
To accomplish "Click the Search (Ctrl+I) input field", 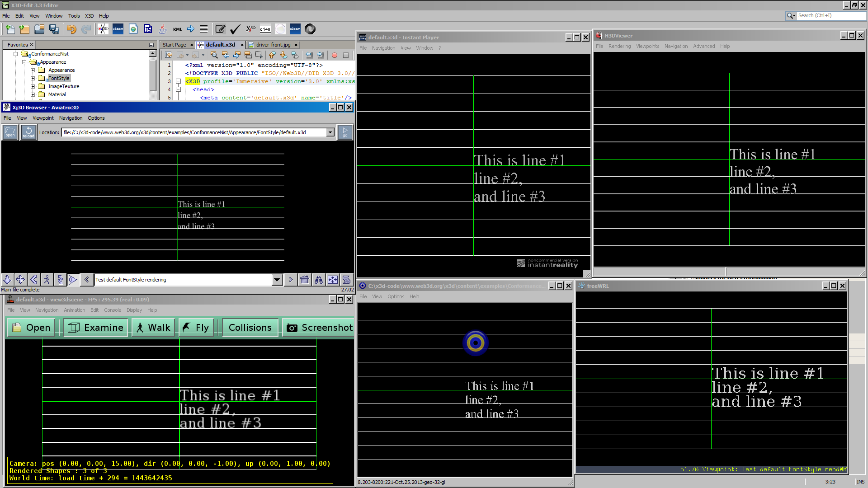I will 830,15.
